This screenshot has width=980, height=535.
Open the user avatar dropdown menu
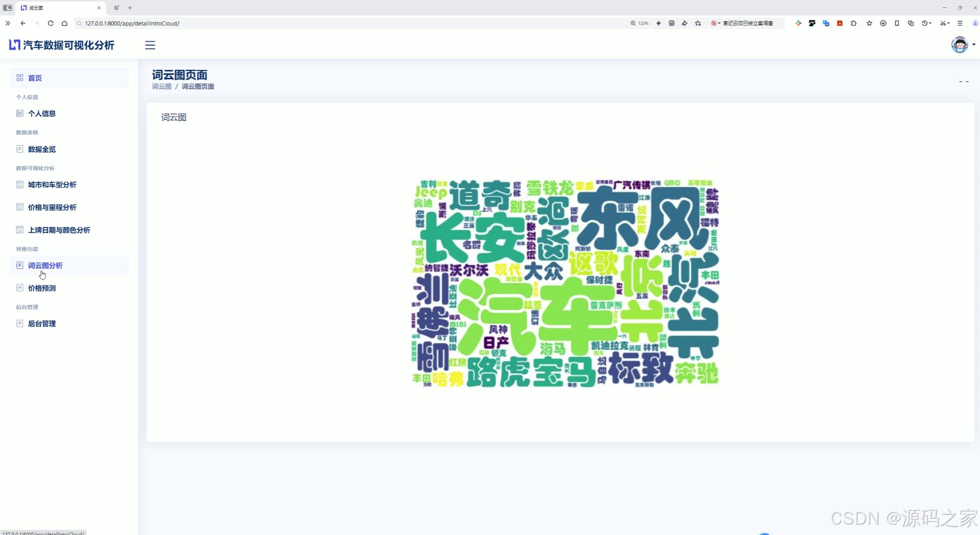pyautogui.click(x=960, y=45)
